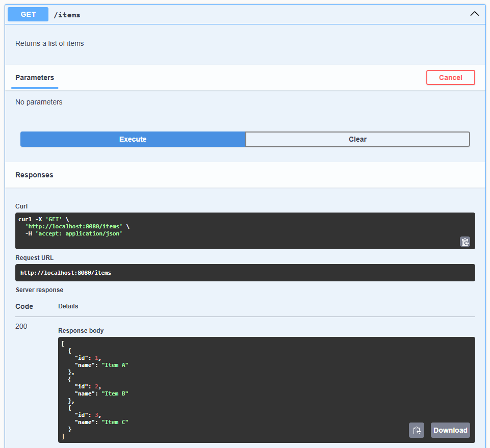This screenshot has width=490, height=448.
Task: Click the blue GET method badge
Action: click(x=28, y=14)
